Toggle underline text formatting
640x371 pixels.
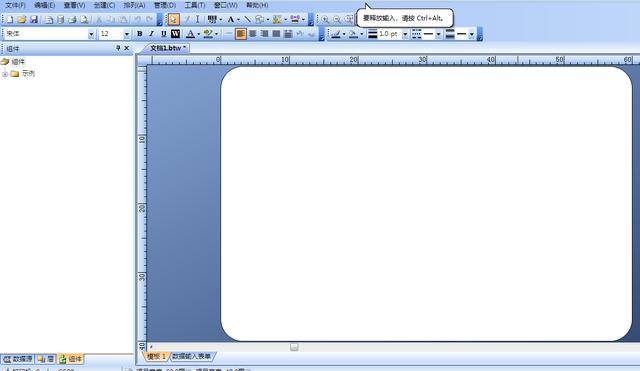coord(163,34)
